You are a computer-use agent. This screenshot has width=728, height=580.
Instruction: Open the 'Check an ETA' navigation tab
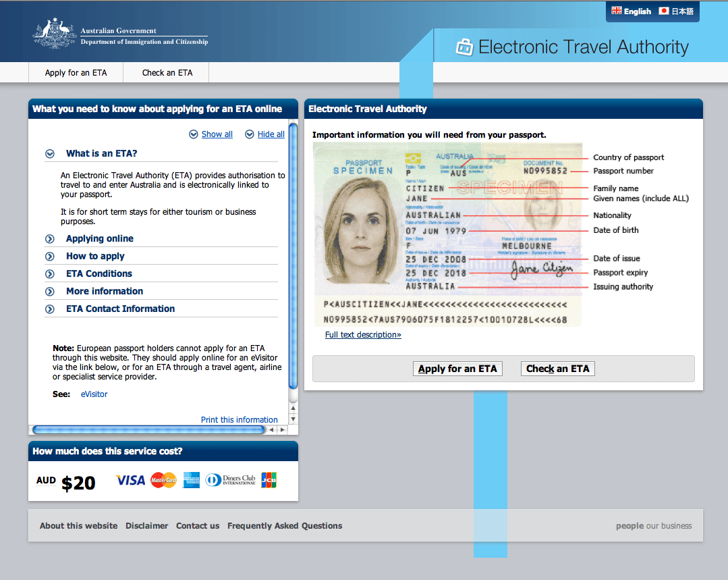coord(167,73)
